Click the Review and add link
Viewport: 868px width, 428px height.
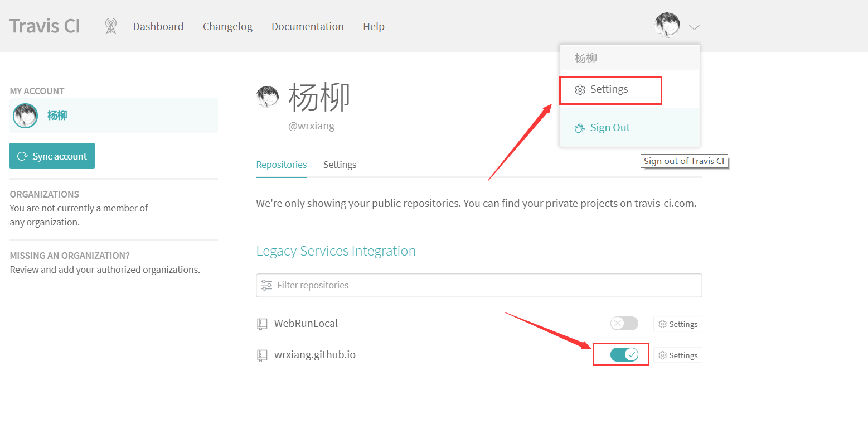[x=42, y=270]
